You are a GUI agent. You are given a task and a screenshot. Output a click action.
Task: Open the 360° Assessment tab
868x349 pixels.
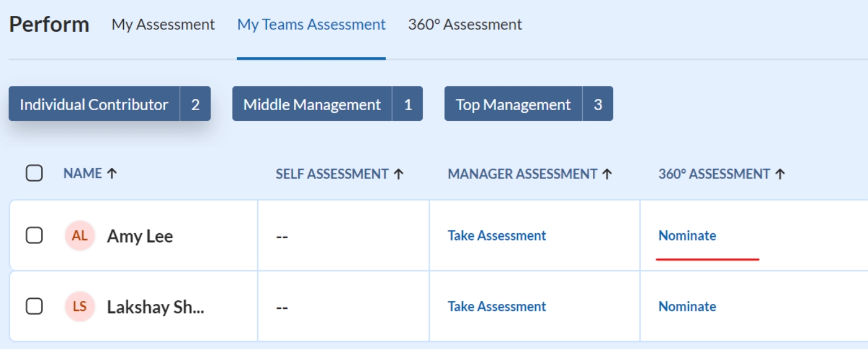pos(465,25)
